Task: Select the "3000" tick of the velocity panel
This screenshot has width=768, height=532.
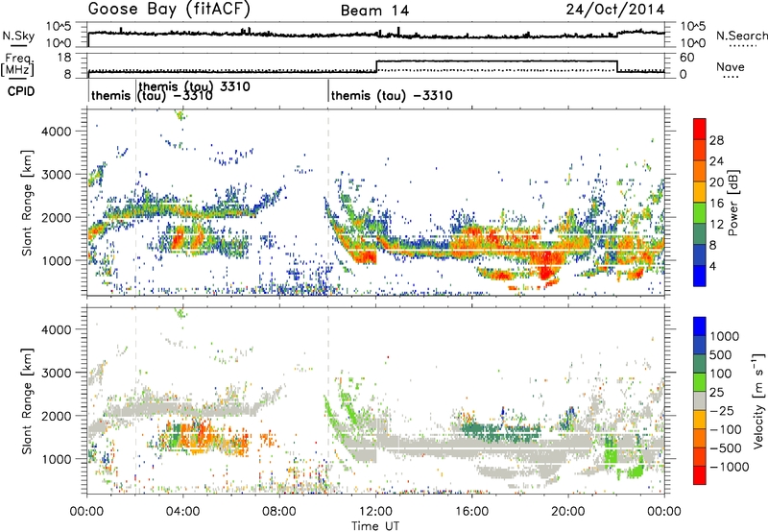Action: (56, 373)
